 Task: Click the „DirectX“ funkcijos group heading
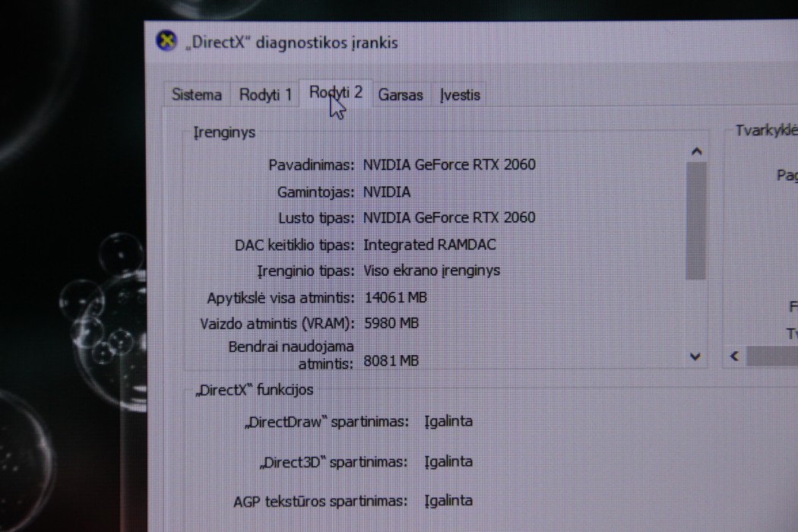coord(255,390)
